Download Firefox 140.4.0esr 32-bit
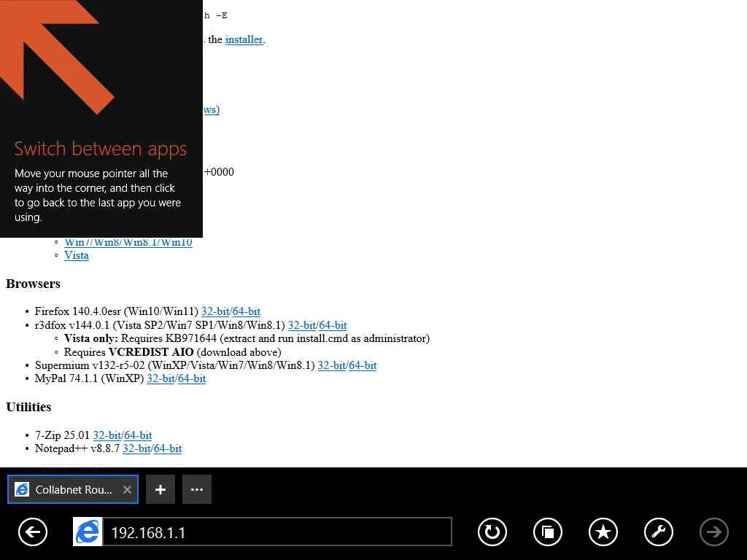Viewport: 747px width, 560px height. click(x=215, y=311)
